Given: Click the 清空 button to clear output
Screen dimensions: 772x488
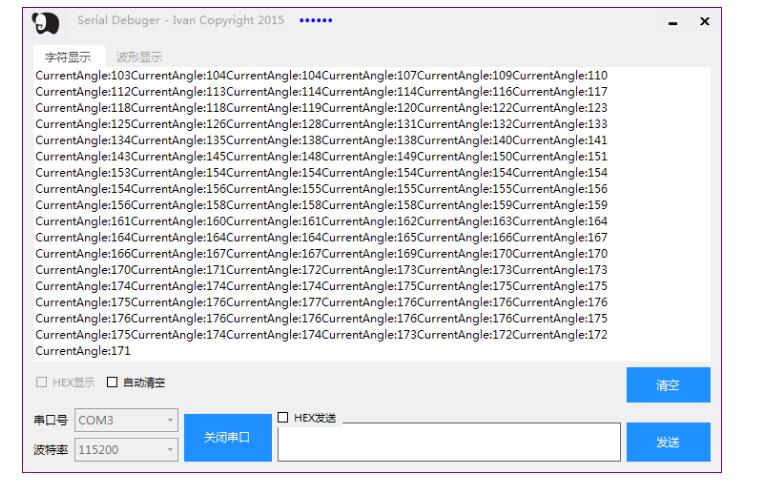Looking at the screenshot, I should pos(668,385).
